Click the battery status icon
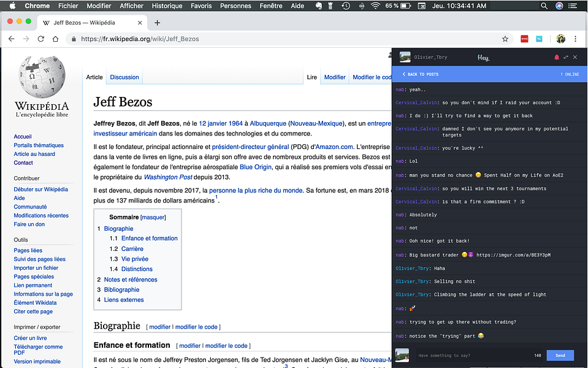 [405, 6]
